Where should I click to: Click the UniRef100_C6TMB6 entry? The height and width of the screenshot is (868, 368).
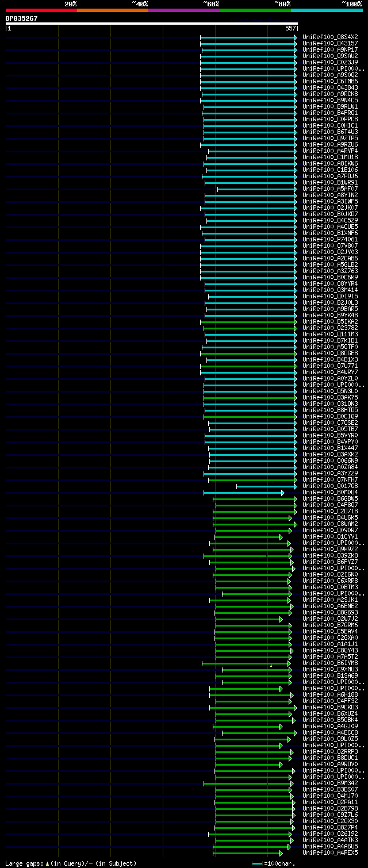330,81
